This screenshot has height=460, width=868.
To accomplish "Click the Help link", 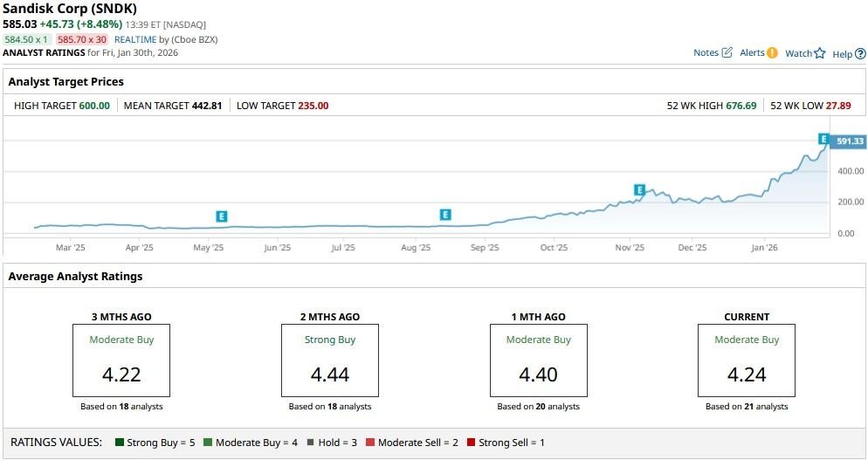I will pyautogui.click(x=843, y=54).
